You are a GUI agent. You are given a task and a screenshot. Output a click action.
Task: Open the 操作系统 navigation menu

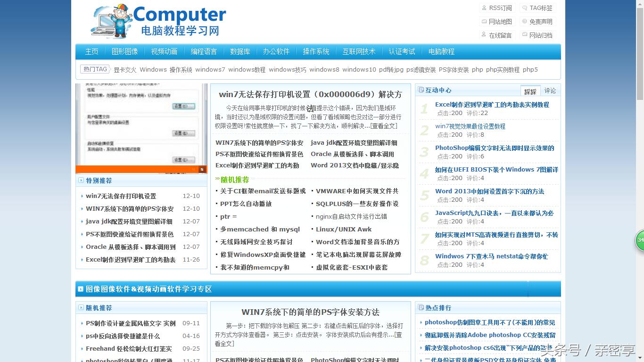(x=316, y=51)
